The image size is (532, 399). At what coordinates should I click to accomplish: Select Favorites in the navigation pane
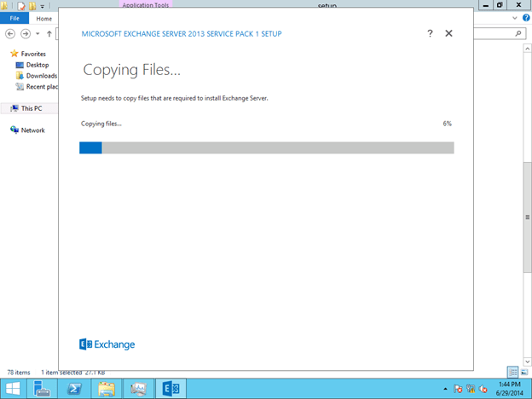click(33, 54)
